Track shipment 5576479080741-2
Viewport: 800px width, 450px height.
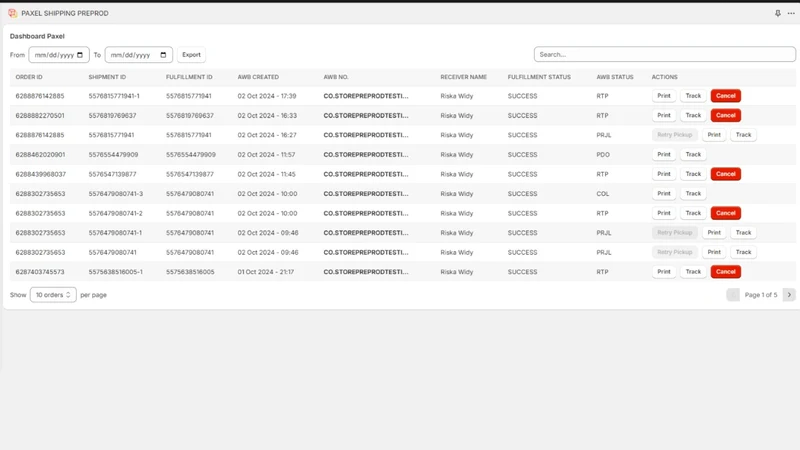pyautogui.click(x=693, y=213)
